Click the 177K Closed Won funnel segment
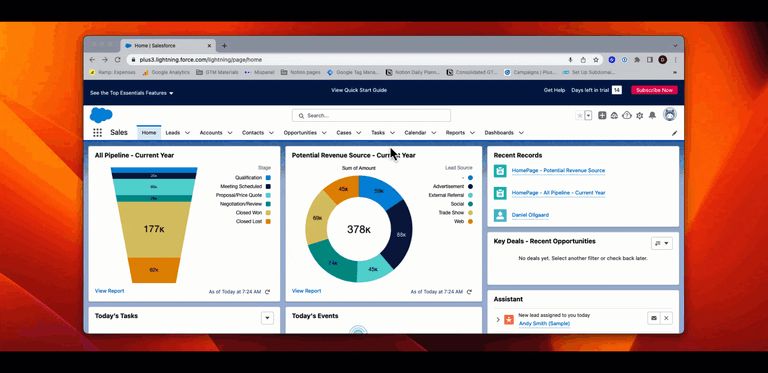This screenshot has width=768, height=373. click(153, 229)
